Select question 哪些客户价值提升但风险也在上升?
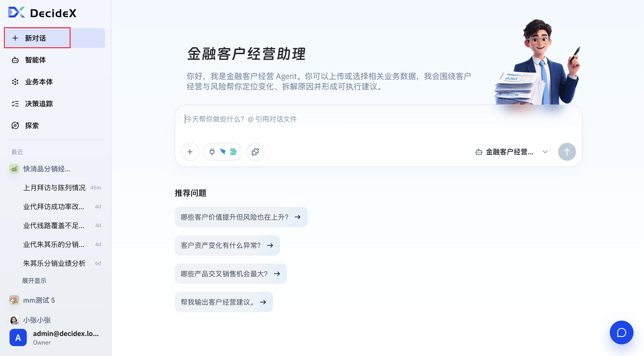644x356 pixels. 241,217
